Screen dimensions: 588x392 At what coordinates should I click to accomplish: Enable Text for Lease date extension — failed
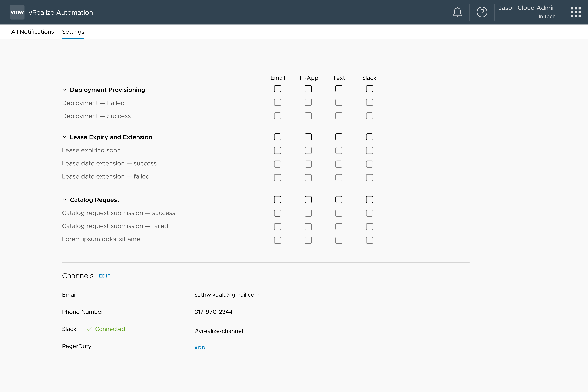tap(339, 178)
